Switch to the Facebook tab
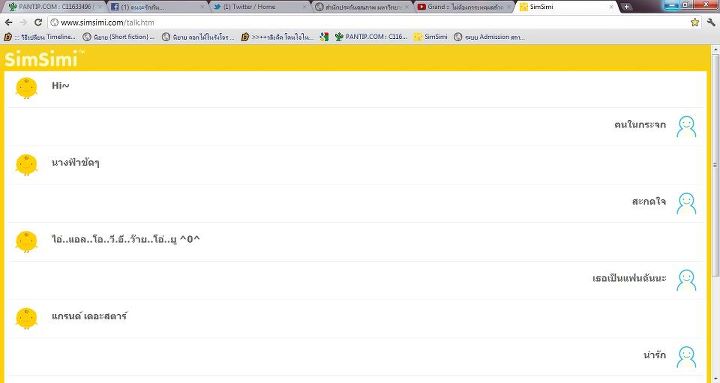Image resolution: width=720 pixels, height=383 pixels. tap(158, 7)
